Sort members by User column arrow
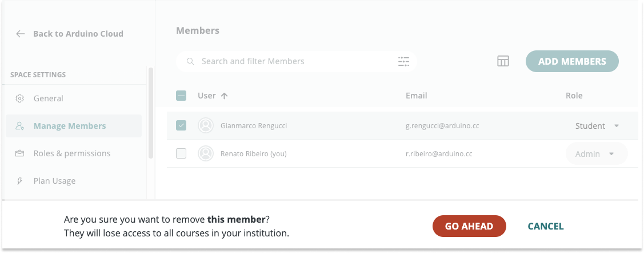This screenshot has height=253, width=644. click(x=225, y=96)
